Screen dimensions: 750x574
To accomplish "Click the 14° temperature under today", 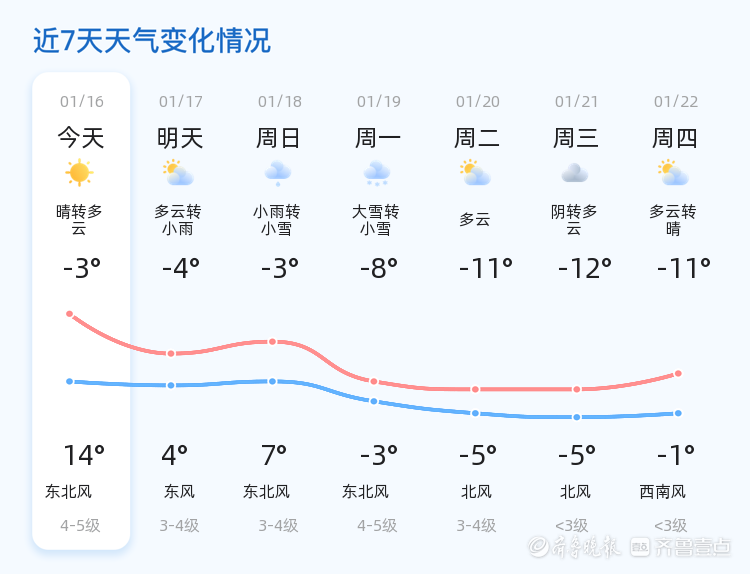I will (83, 456).
